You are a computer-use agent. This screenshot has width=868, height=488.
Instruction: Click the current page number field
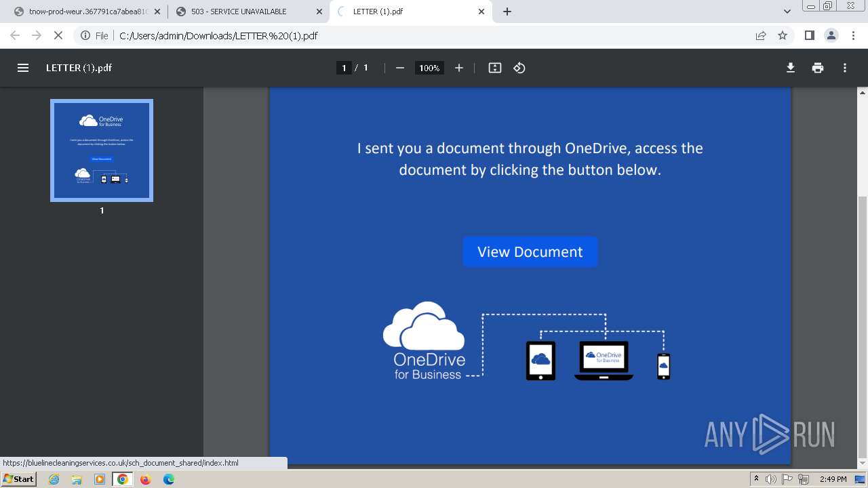[x=344, y=68]
